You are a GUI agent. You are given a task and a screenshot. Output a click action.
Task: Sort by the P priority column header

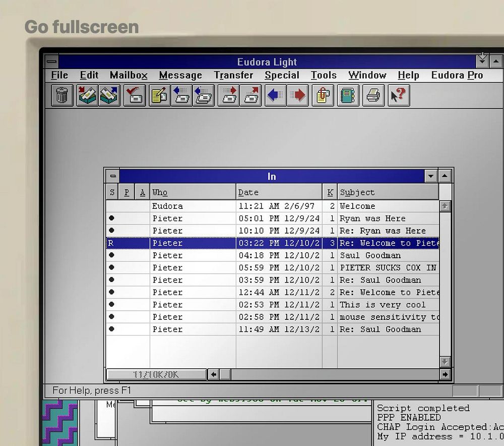[127, 192]
